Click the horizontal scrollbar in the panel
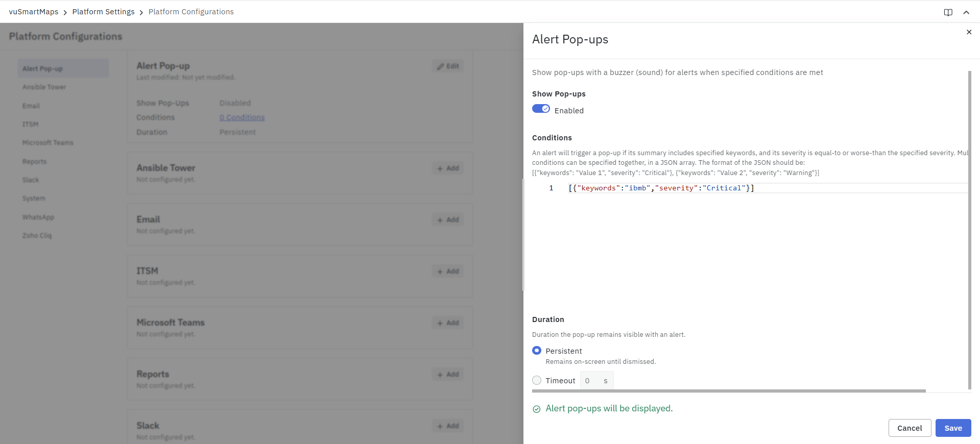Image resolution: width=980 pixels, height=444 pixels. [x=728, y=391]
